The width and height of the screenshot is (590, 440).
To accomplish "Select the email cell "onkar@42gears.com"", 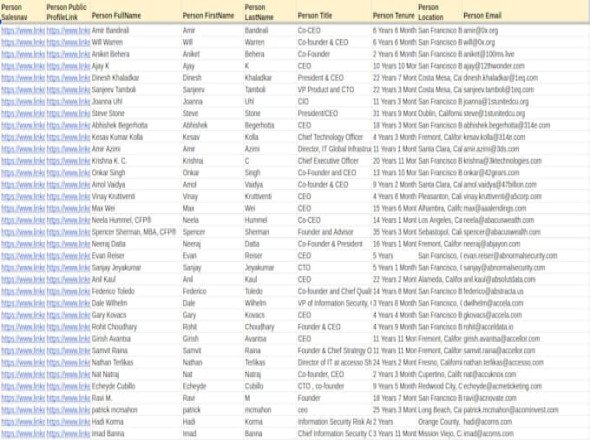I will point(491,173).
